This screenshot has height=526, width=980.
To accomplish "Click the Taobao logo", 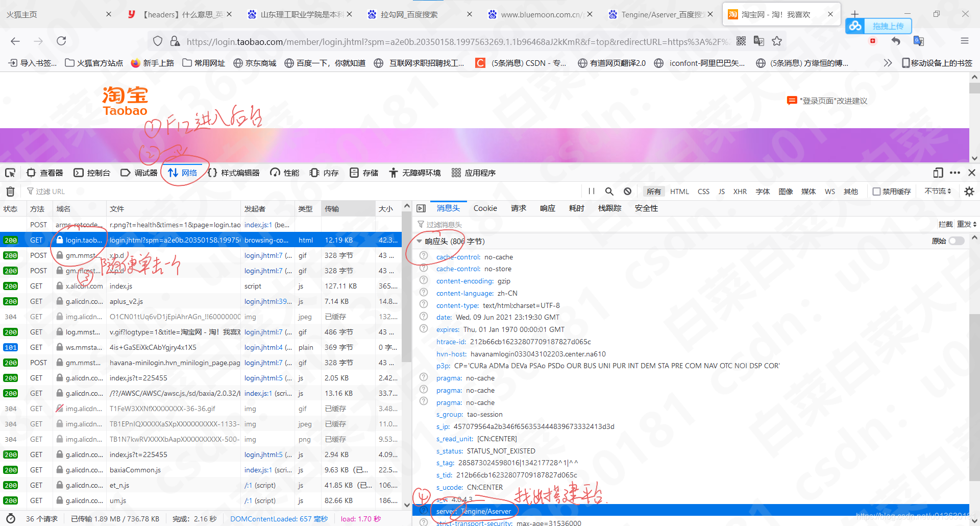I will click(125, 101).
